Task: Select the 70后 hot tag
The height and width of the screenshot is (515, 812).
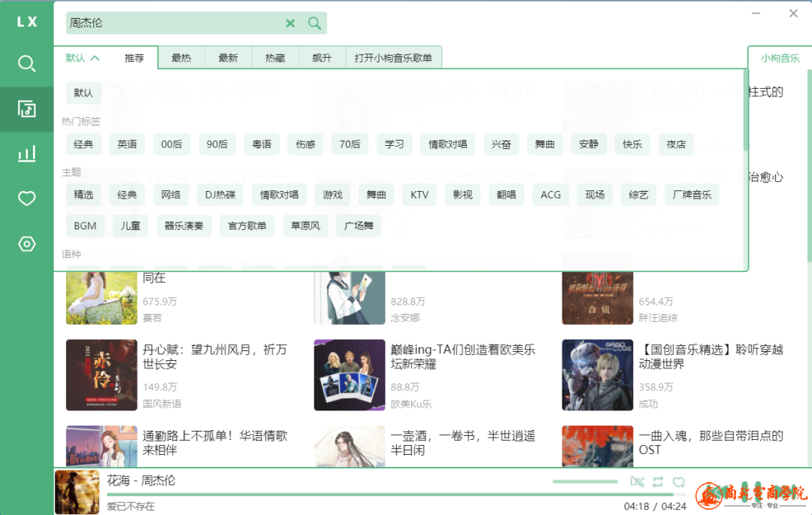Action: (350, 144)
